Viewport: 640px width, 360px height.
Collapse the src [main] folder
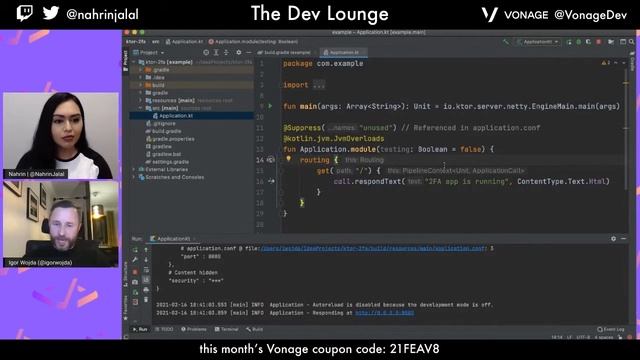point(141,108)
